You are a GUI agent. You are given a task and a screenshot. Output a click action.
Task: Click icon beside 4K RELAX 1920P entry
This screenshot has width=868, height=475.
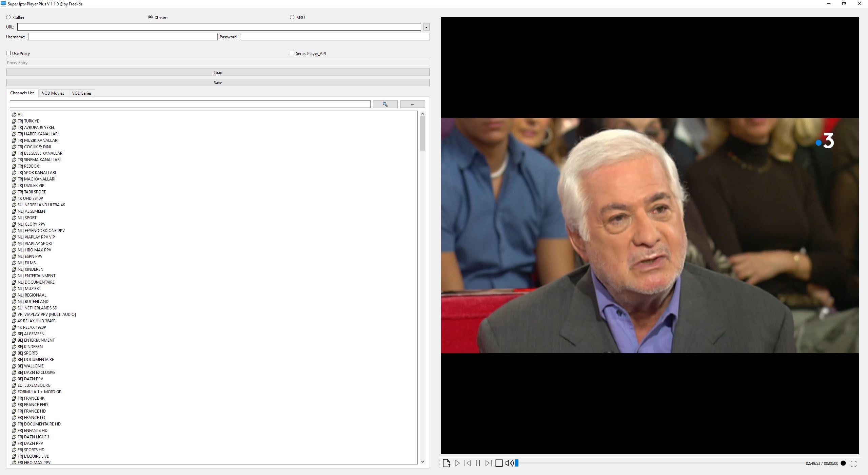pos(14,327)
